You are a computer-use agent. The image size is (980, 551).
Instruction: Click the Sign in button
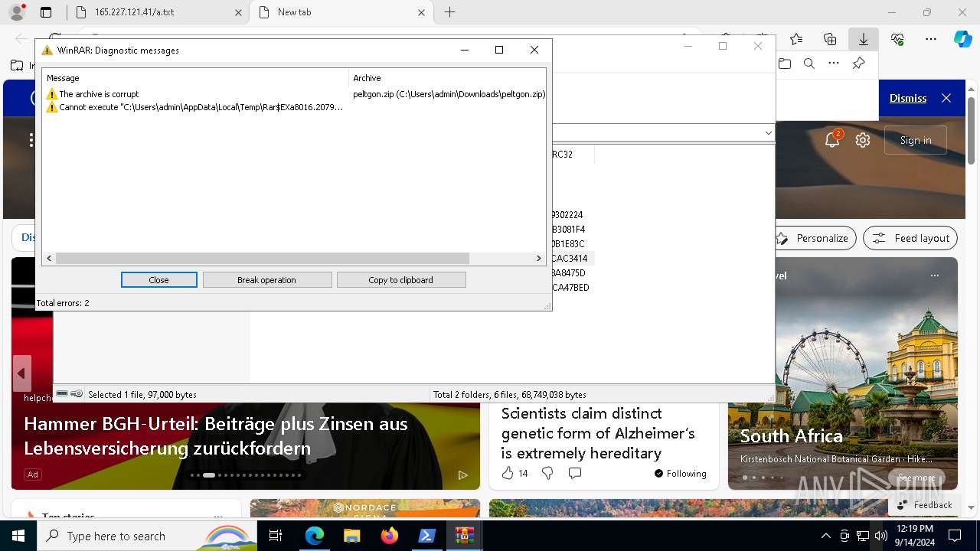tap(916, 140)
